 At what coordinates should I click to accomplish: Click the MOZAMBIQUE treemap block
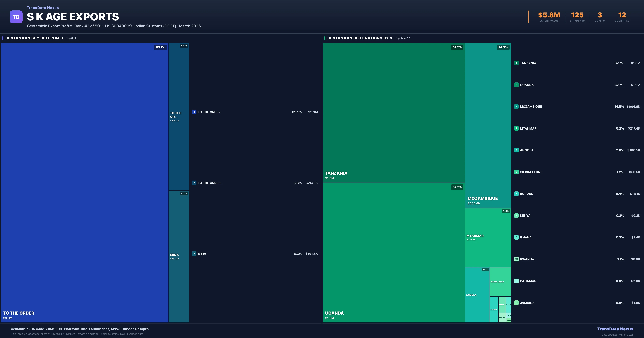coord(488,125)
